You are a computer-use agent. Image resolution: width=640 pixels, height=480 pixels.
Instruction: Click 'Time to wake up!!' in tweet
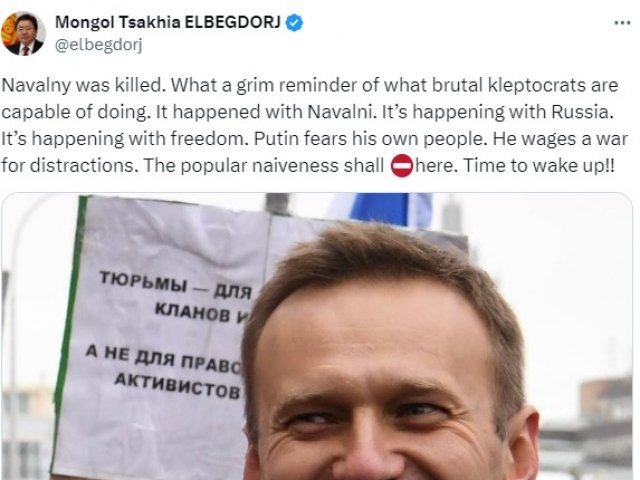539,165
